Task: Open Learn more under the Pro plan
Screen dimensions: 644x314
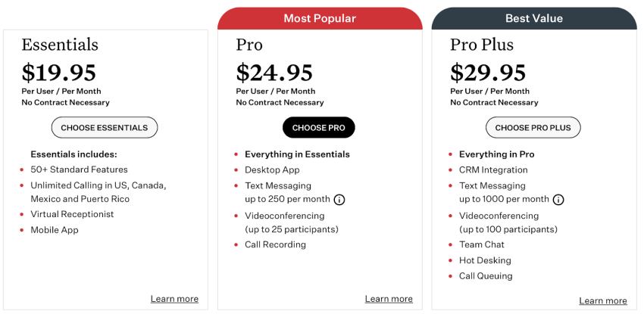Action: 389,299
